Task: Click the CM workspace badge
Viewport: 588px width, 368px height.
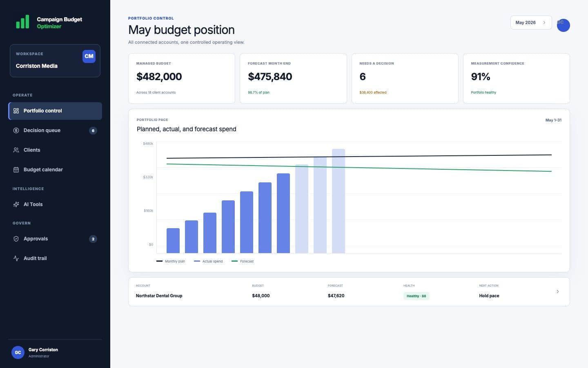Action: click(89, 56)
